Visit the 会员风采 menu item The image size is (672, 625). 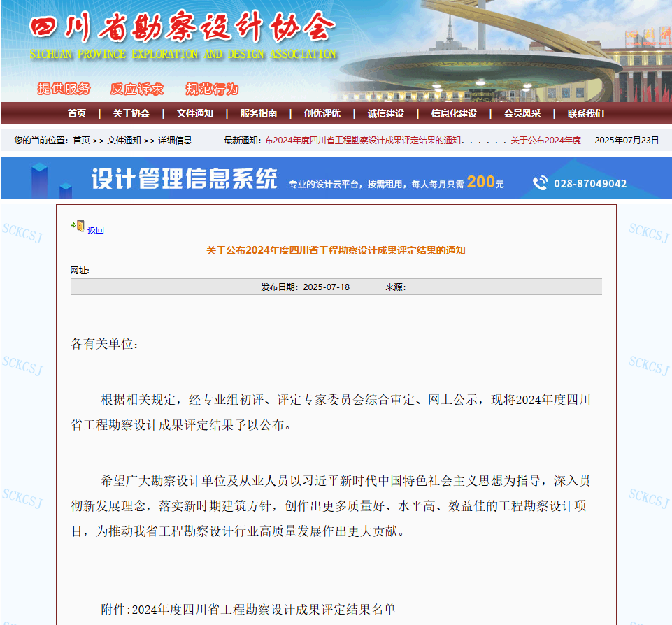point(522,113)
